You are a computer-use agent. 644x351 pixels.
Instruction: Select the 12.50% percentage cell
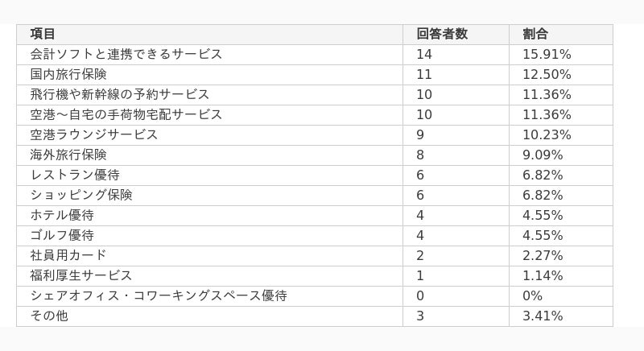click(561, 75)
